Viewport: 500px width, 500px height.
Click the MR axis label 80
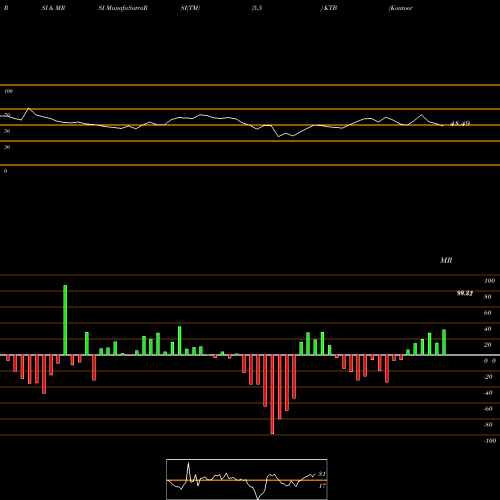487,297
